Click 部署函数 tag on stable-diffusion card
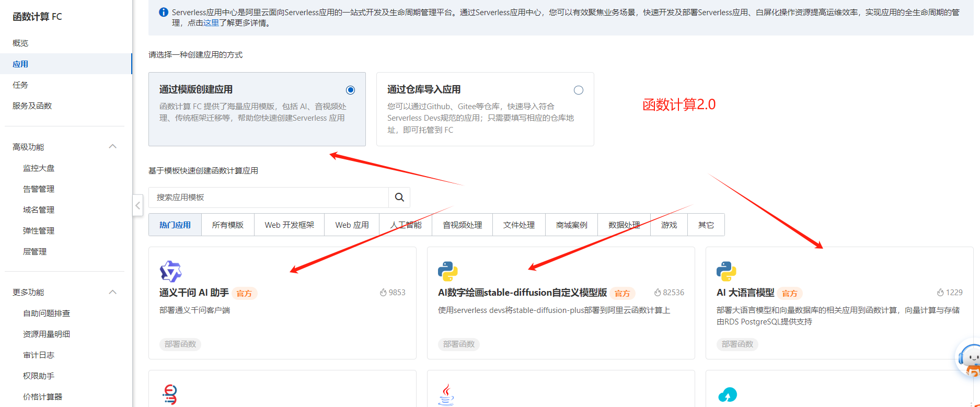The width and height of the screenshot is (980, 407). coord(459,344)
